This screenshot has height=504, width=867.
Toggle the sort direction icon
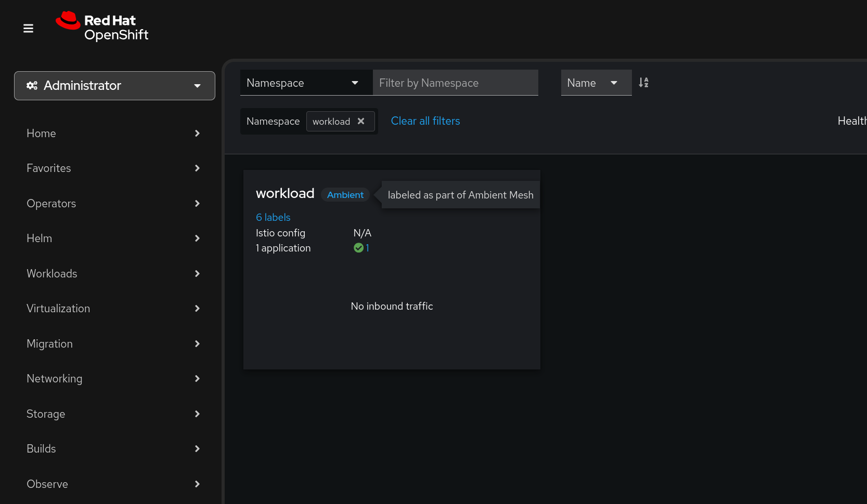point(643,83)
